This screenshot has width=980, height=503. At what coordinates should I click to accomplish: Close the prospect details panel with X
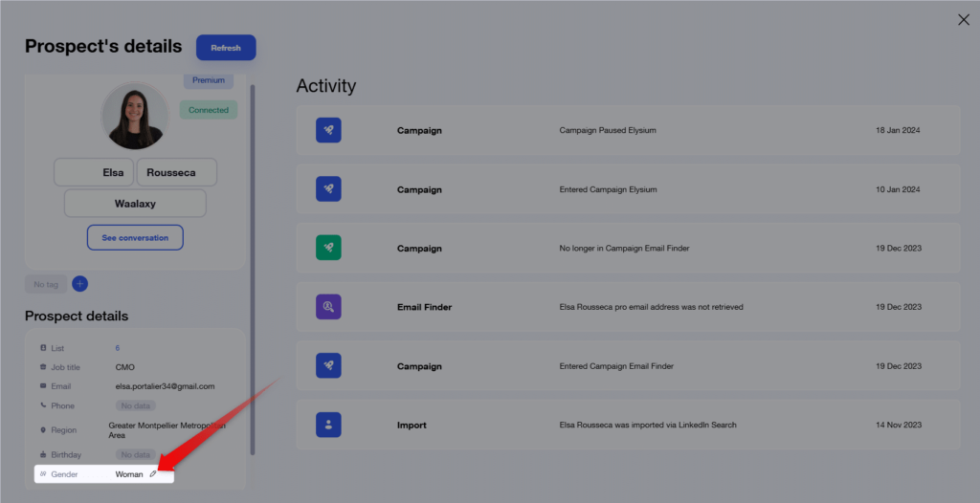pyautogui.click(x=964, y=20)
